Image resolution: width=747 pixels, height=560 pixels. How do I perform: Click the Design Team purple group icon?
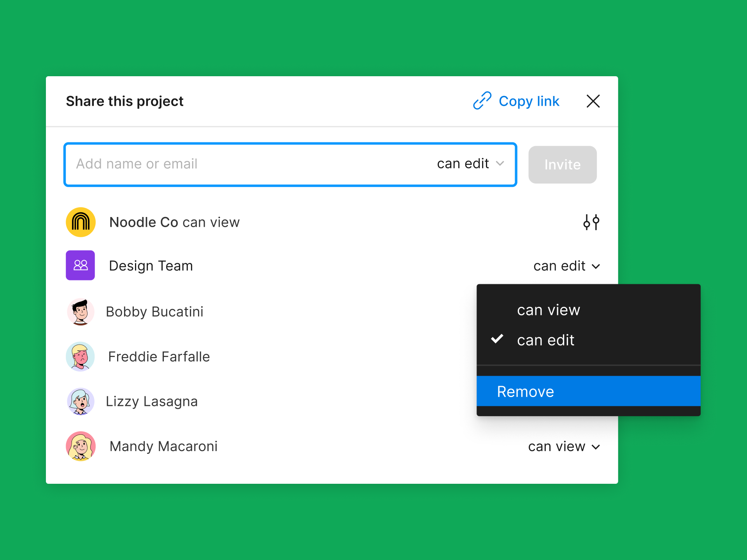(80, 265)
